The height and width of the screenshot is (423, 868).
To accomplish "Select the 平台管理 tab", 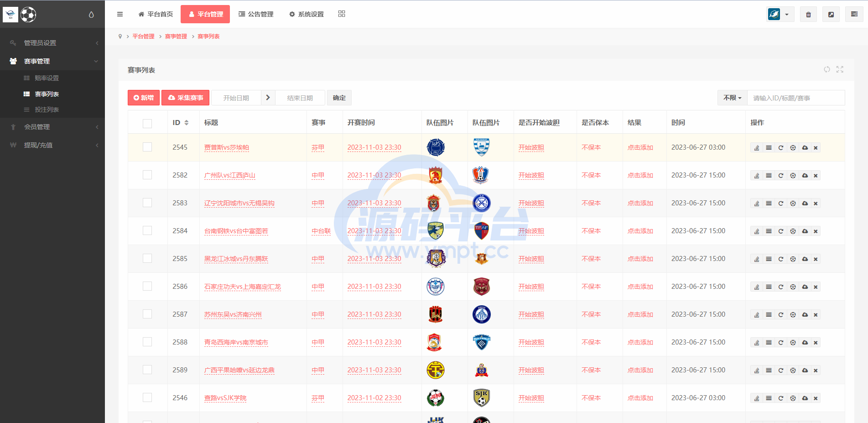I will (x=205, y=14).
